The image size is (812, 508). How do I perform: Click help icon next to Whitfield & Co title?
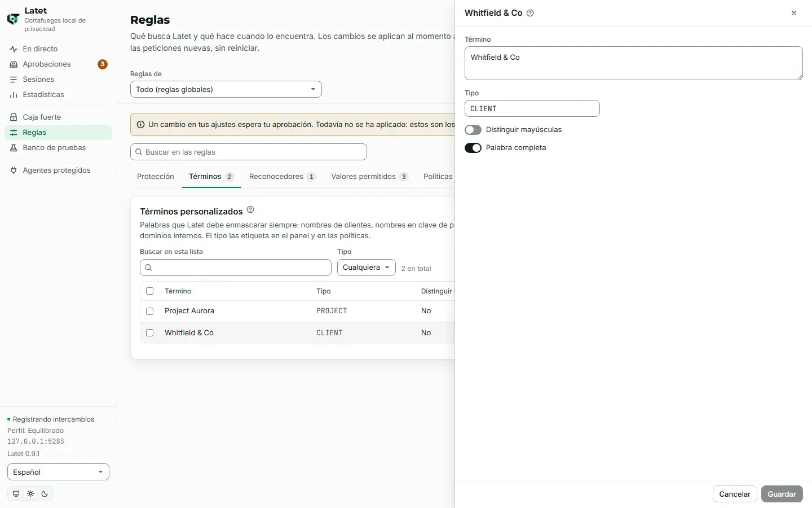pos(530,13)
